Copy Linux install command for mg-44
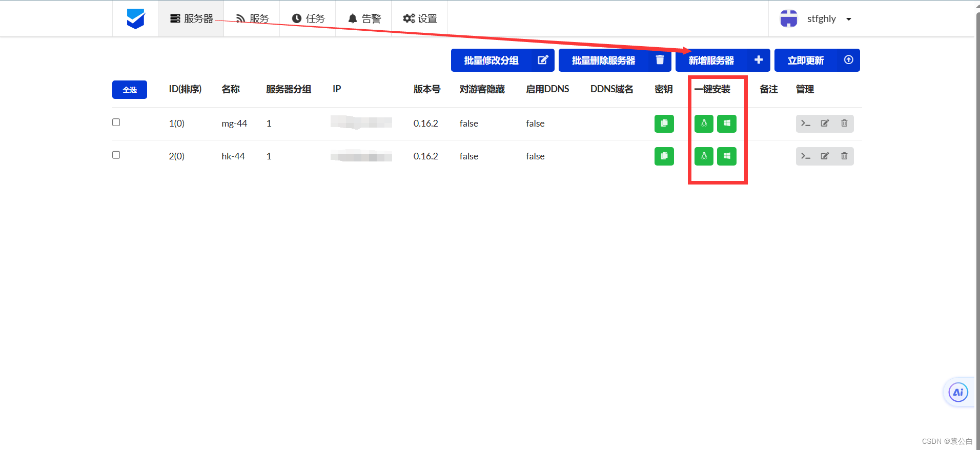Screen dimensions: 980x450 point(704,124)
